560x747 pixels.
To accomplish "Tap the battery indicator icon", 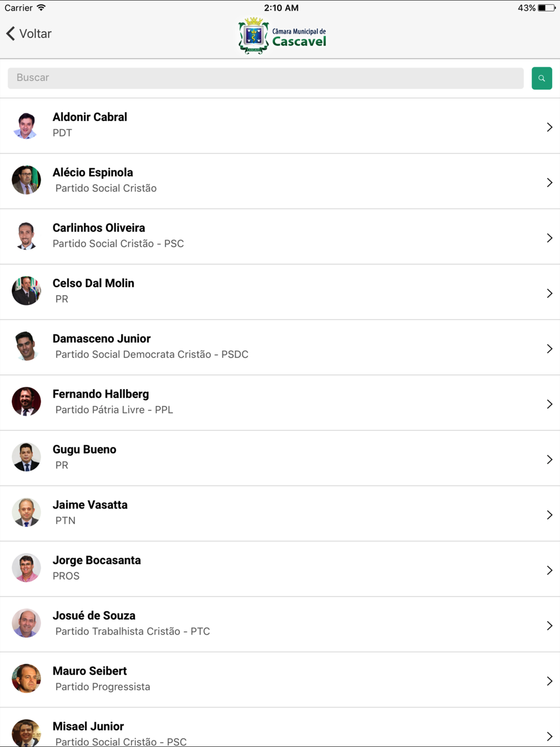I will coord(546,8).
